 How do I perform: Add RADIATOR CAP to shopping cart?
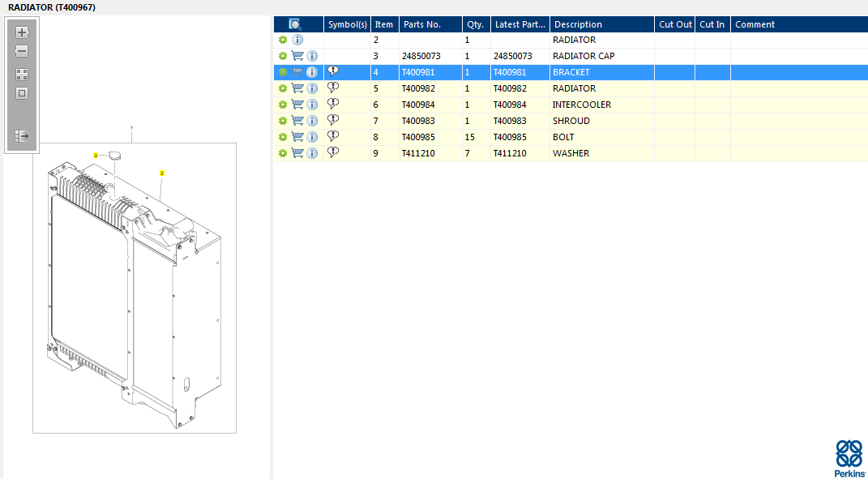[x=297, y=56]
